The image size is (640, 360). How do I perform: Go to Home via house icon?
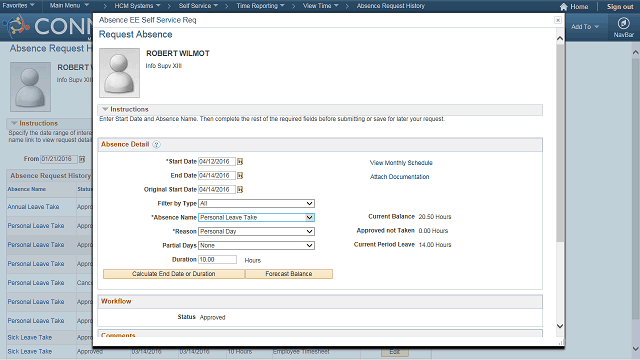(x=564, y=7)
